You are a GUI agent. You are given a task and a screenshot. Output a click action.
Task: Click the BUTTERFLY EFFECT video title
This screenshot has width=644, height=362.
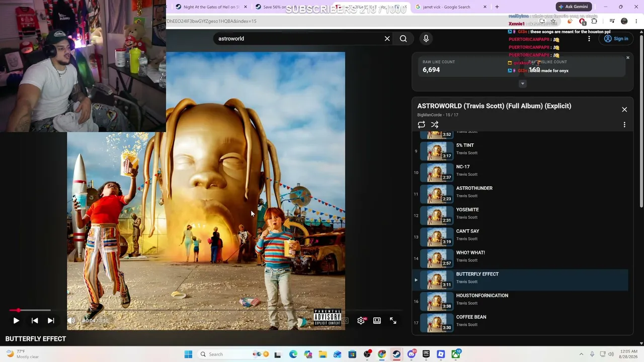[x=36, y=339]
